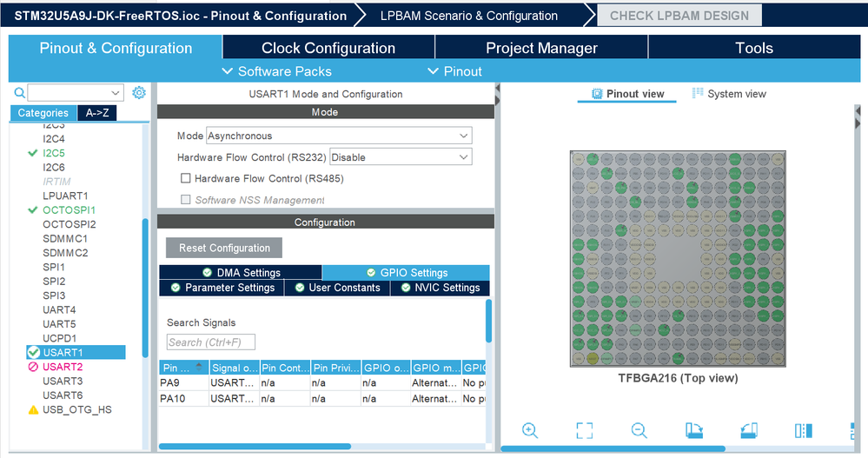
Task: Toggle the Software NSS Management checkbox
Action: [185, 199]
